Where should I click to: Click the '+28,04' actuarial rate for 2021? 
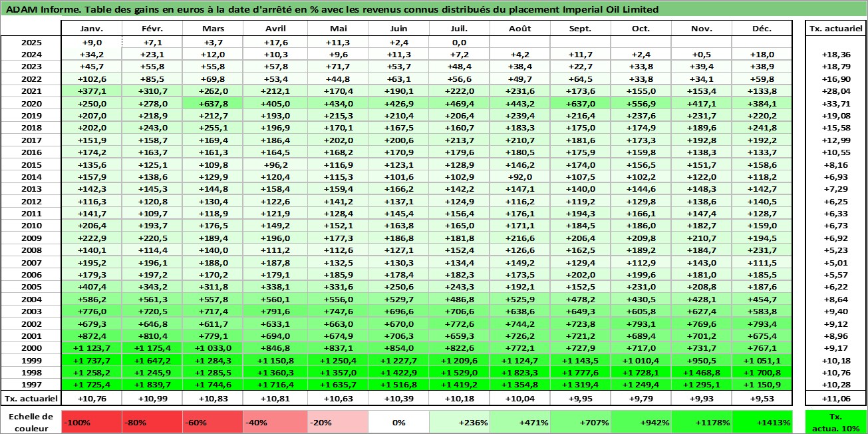pyautogui.click(x=836, y=91)
